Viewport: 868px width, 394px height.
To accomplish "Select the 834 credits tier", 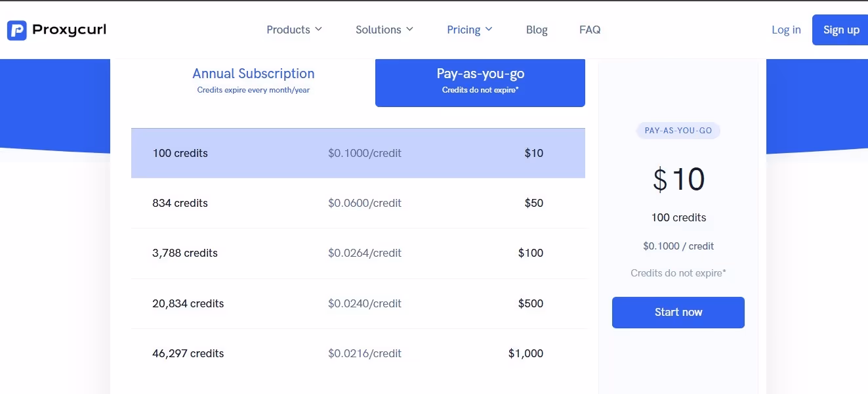I will pyautogui.click(x=358, y=203).
